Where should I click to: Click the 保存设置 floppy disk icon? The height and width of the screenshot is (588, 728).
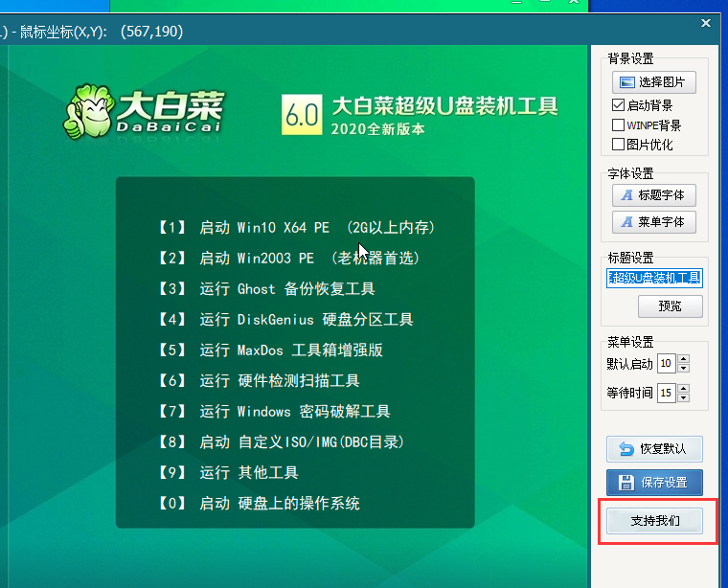[626, 482]
